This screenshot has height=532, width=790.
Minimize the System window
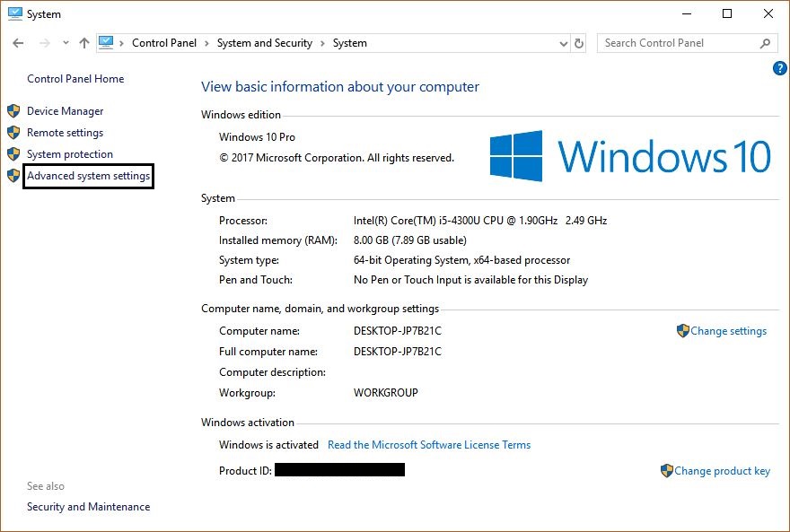coord(687,13)
